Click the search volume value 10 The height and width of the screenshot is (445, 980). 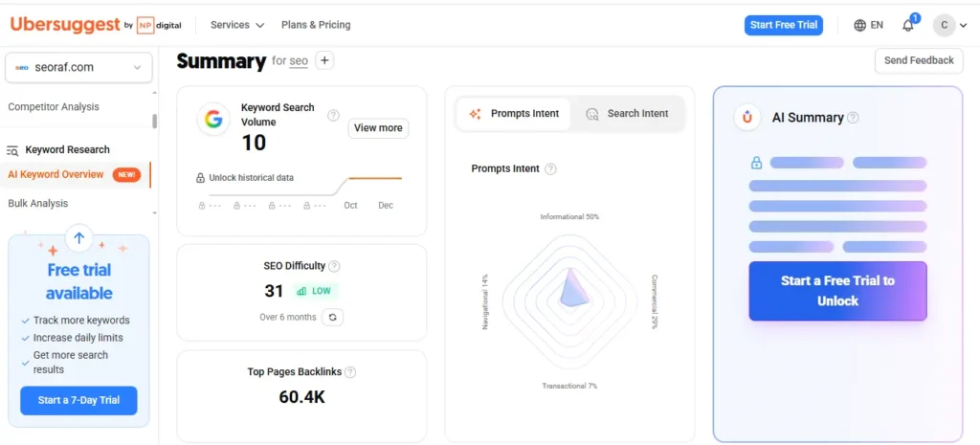coord(254,143)
